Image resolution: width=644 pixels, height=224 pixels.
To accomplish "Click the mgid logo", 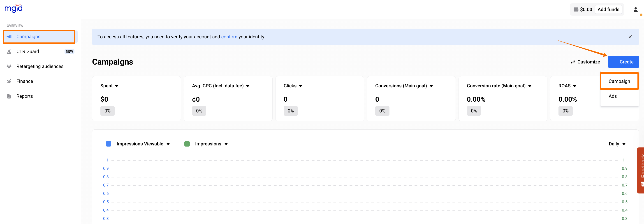I will pyautogui.click(x=14, y=9).
